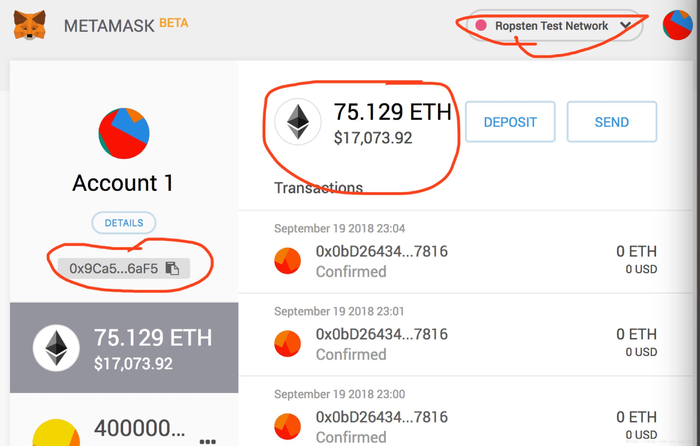Click the METAMASK BETA title text
Viewport: 700px width, 446px height.
click(x=126, y=25)
